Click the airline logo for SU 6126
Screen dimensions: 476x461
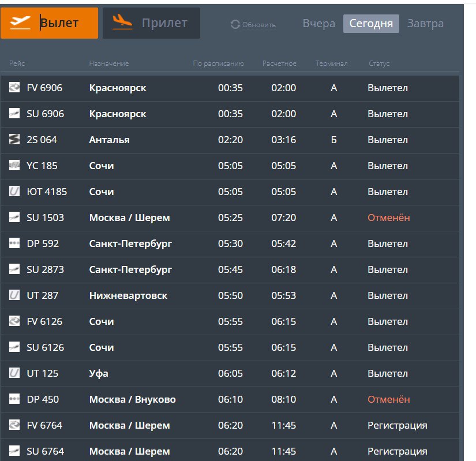[x=14, y=347]
